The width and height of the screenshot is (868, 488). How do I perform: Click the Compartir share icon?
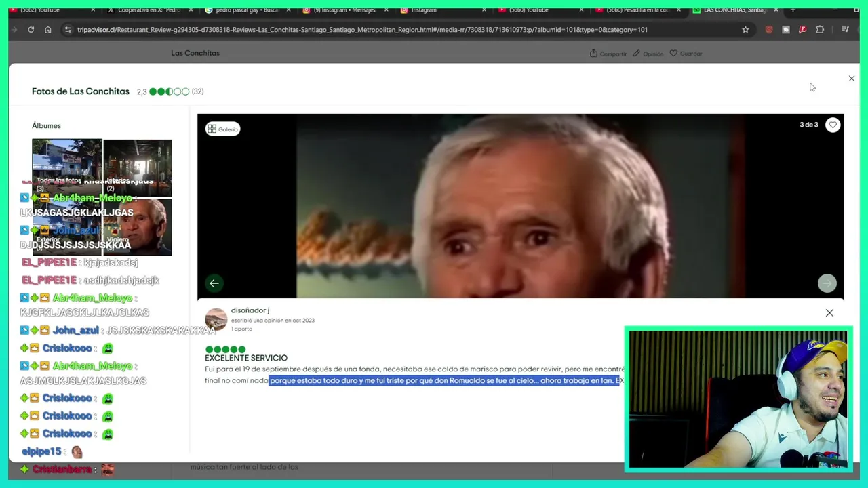tap(593, 54)
